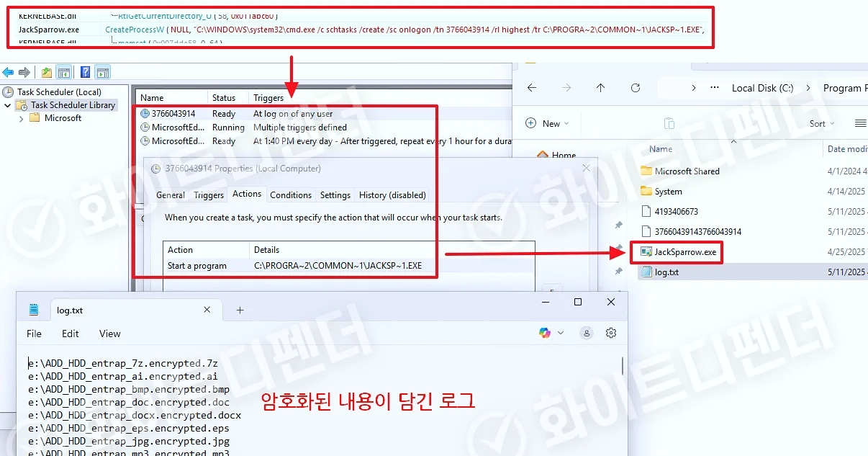This screenshot has height=456, width=868.
Task: Expand the Microsoft folder in the tree
Action: 21,118
